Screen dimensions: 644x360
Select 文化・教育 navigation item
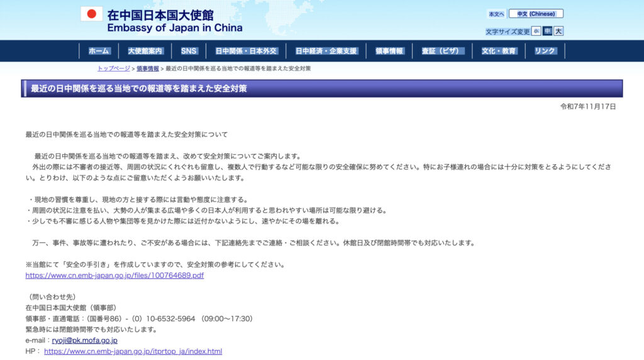tap(499, 51)
